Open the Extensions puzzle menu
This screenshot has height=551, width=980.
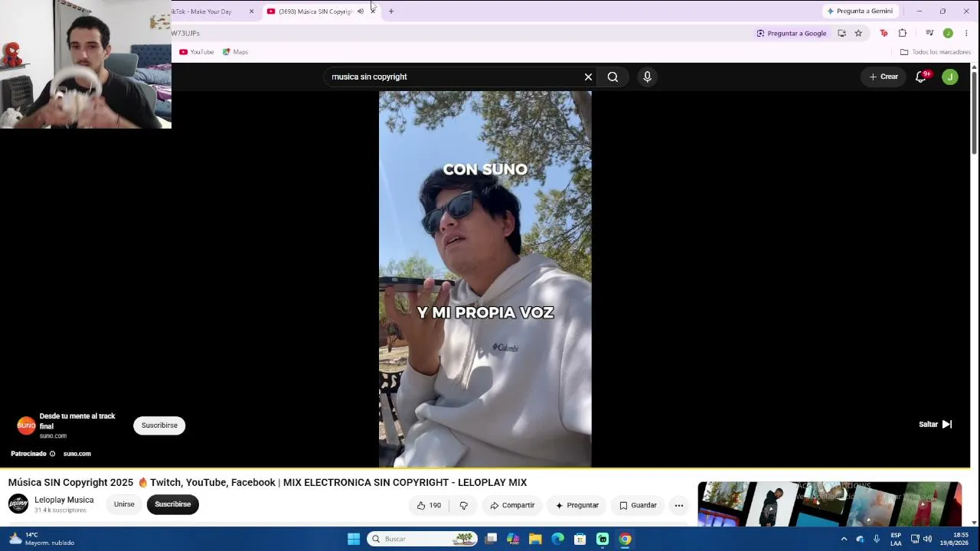click(903, 33)
